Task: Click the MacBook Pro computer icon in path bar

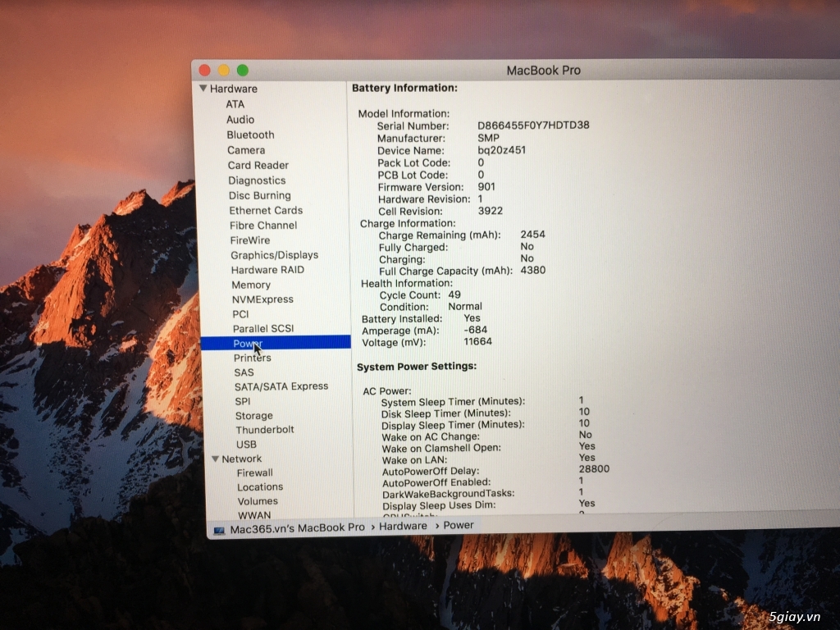Action: [219, 531]
